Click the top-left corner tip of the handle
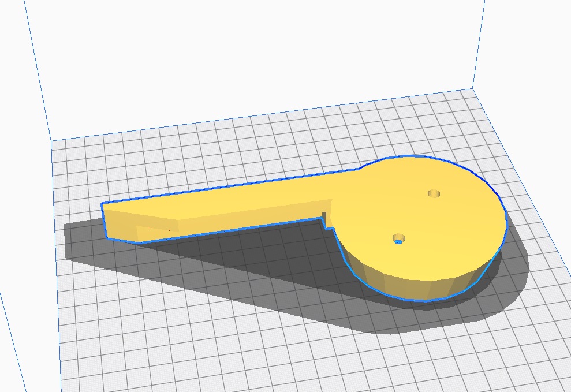571x392 pixels. [x=102, y=204]
